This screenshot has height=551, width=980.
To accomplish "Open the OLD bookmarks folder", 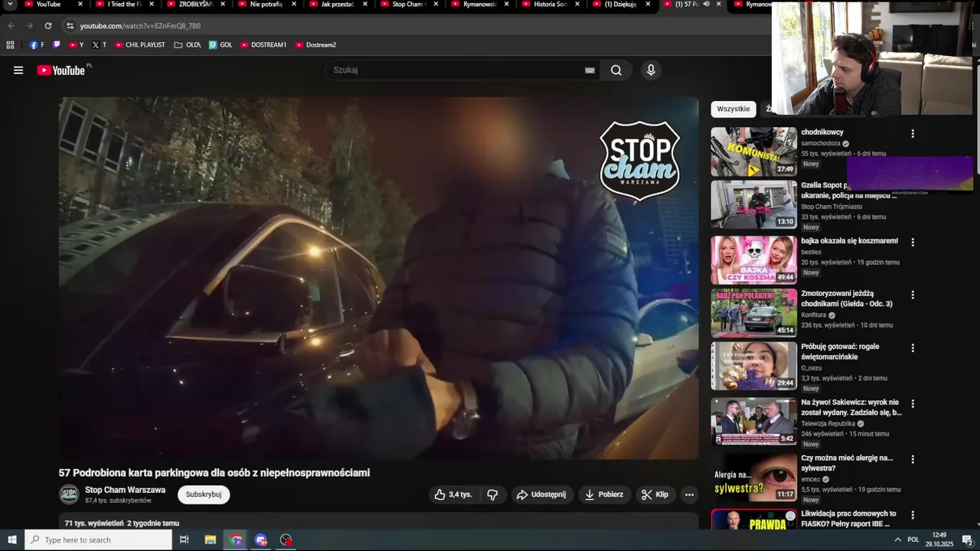I will [x=188, y=45].
